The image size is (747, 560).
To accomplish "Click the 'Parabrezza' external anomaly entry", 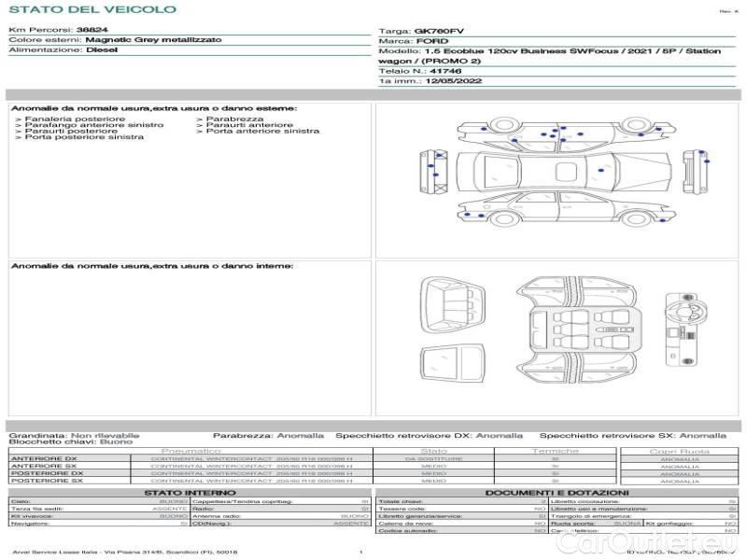I will (x=234, y=119).
